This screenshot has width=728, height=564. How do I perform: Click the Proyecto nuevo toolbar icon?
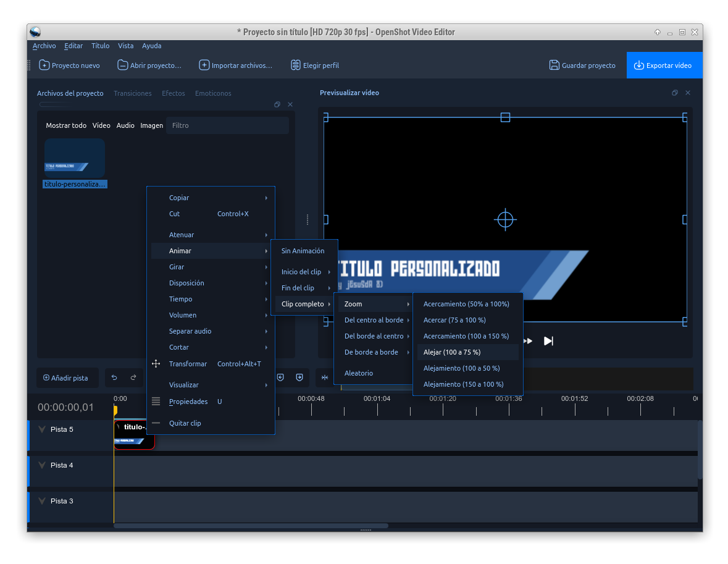pos(44,65)
